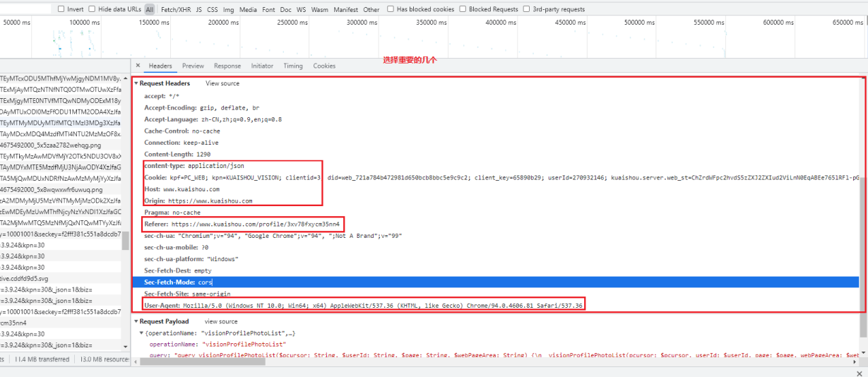Image resolution: width=868 pixels, height=377 pixels.
Task: Toggle the Invert filter checkbox
Action: point(61,9)
